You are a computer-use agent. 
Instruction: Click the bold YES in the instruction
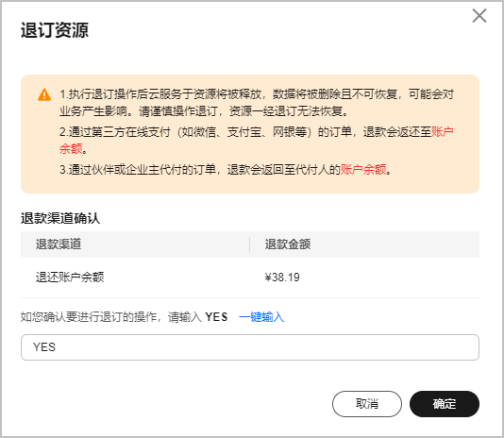pos(216,317)
